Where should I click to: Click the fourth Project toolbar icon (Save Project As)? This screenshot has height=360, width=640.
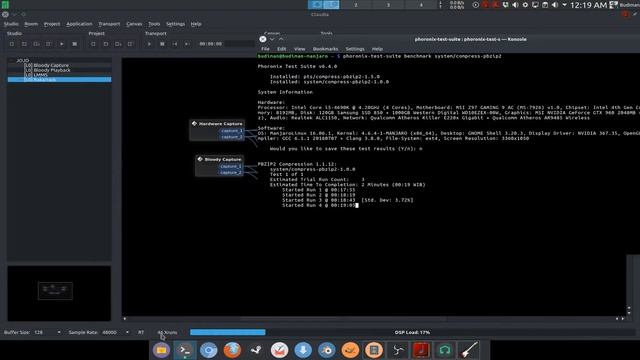[131, 44]
